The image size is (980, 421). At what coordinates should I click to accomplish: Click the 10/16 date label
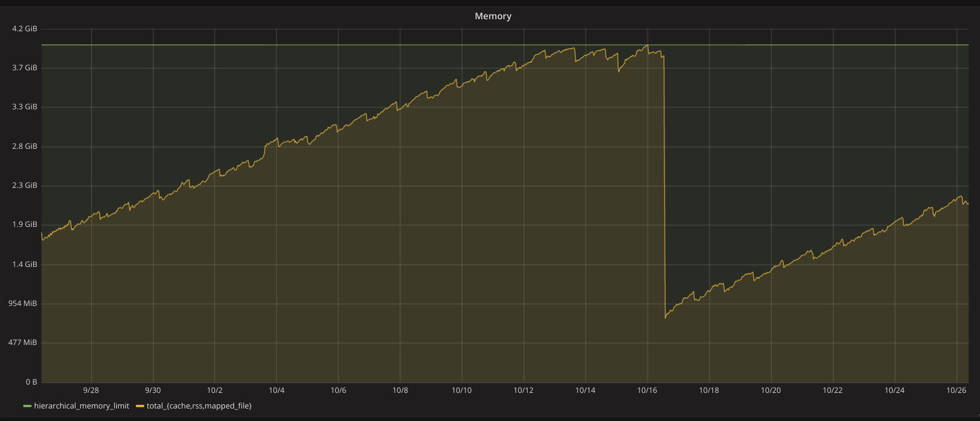[x=647, y=390]
